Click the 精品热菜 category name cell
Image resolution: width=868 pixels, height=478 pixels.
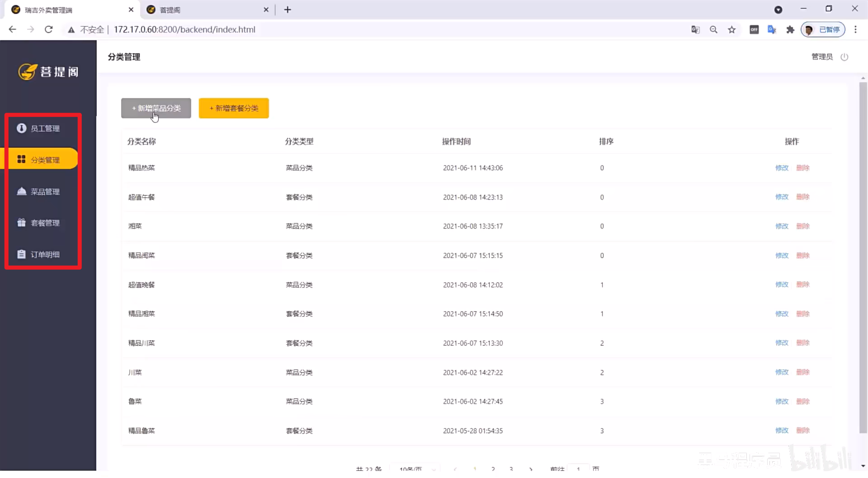coord(142,168)
